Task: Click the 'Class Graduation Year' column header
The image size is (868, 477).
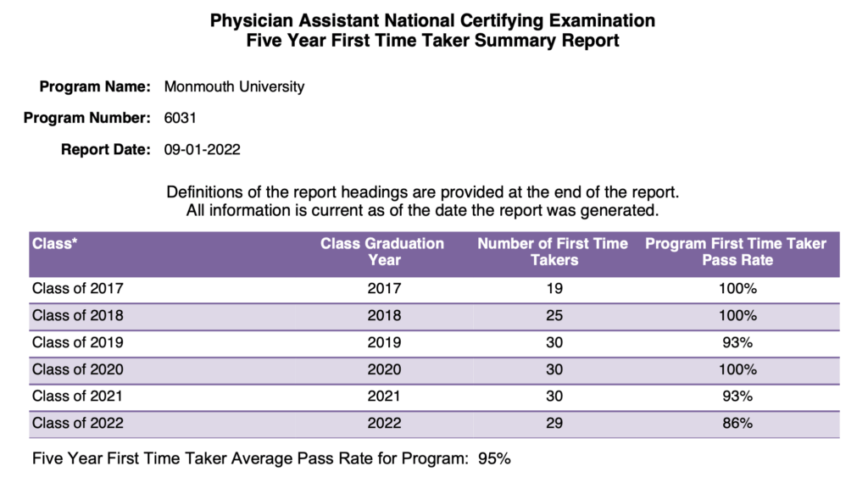Action: 382,252
